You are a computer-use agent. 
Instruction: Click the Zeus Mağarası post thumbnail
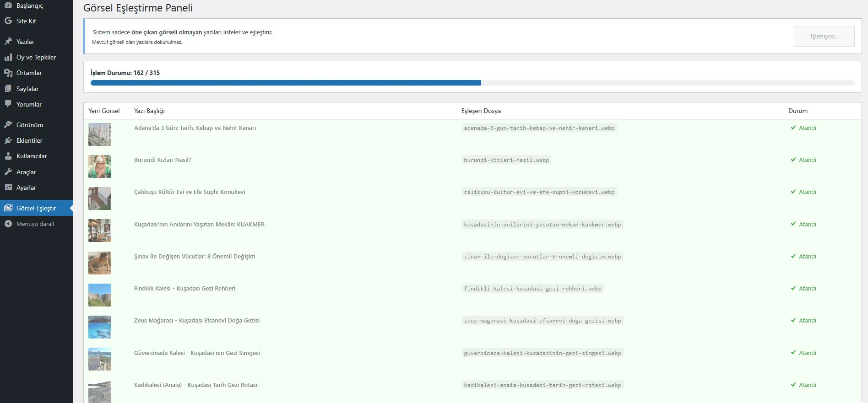coord(100,327)
